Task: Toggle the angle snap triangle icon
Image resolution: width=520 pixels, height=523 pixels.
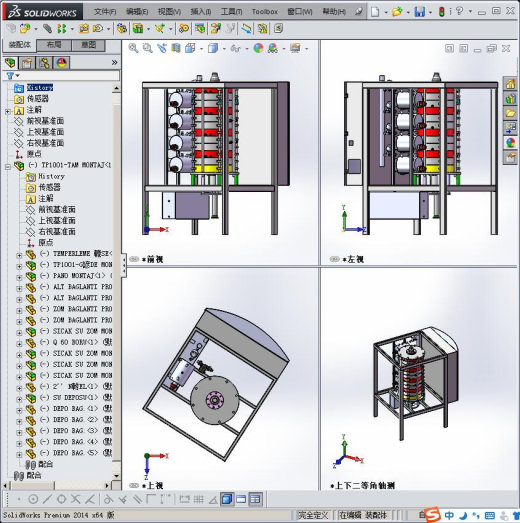Action: (x=213, y=500)
